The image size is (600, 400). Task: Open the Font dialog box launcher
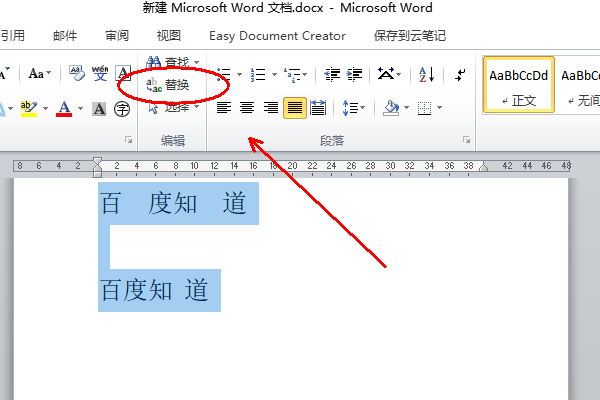128,140
